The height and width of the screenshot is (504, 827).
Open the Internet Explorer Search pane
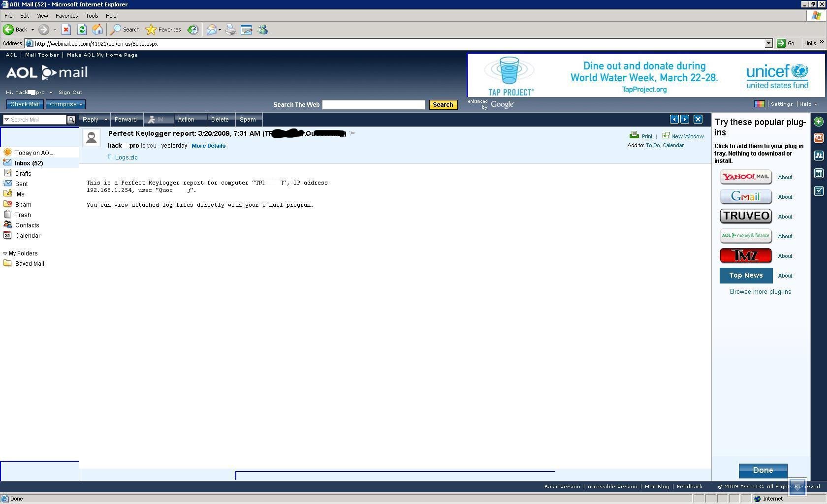coord(125,30)
